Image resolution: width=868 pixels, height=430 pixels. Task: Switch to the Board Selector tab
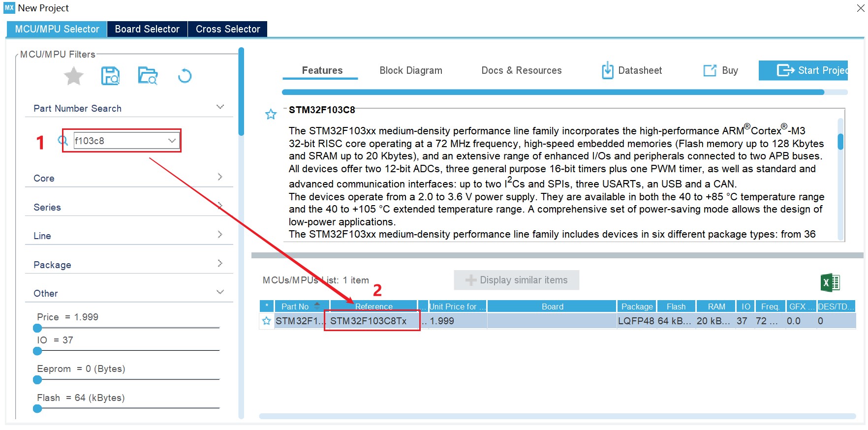(147, 29)
